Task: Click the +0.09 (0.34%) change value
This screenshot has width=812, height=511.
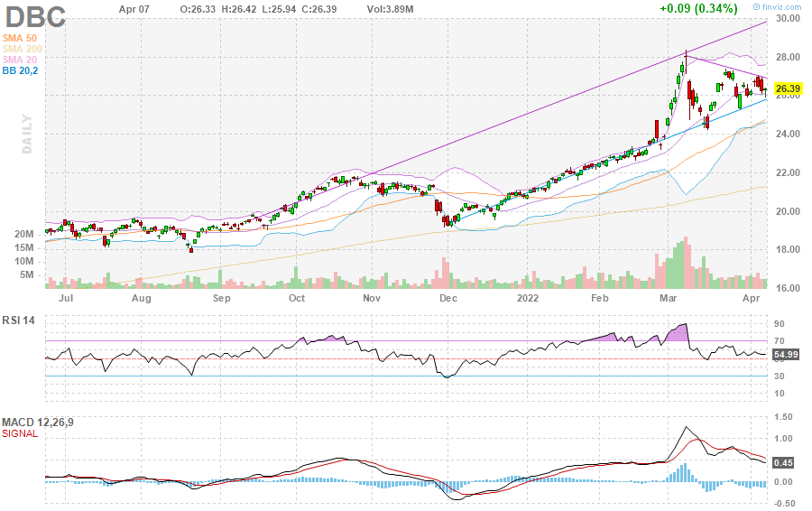Action: (x=698, y=8)
